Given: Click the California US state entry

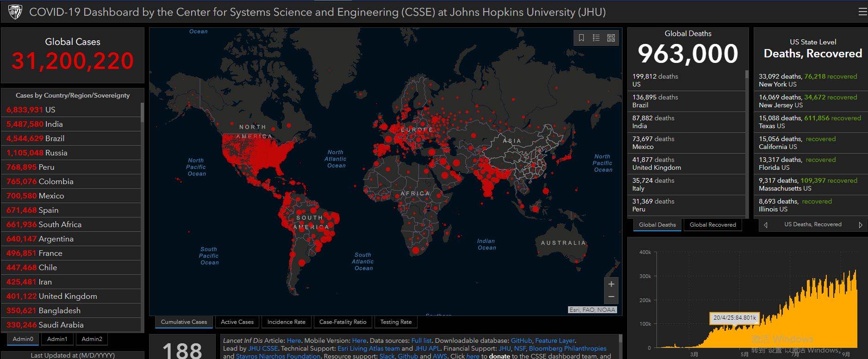Looking at the screenshot, I should point(811,143).
